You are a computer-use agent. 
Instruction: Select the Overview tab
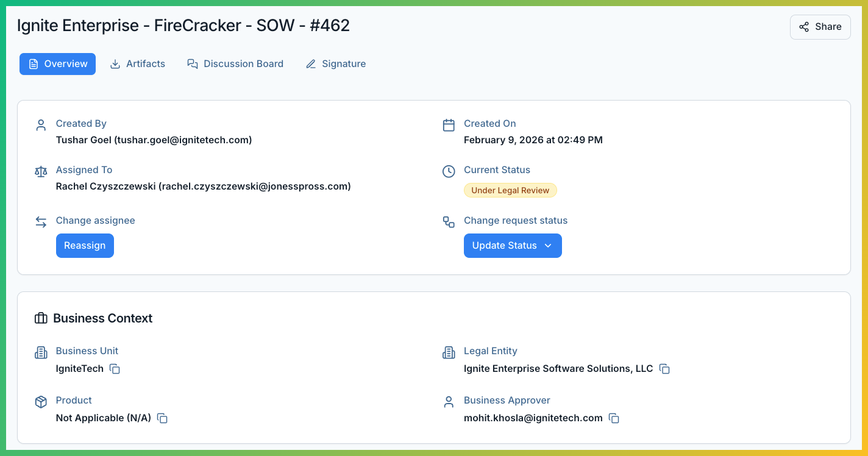[x=58, y=64]
